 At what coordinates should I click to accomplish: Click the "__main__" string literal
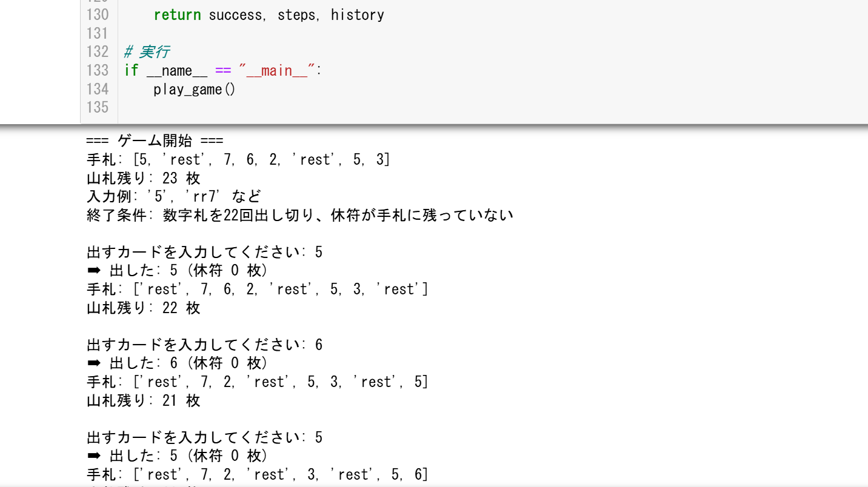pyautogui.click(x=277, y=70)
